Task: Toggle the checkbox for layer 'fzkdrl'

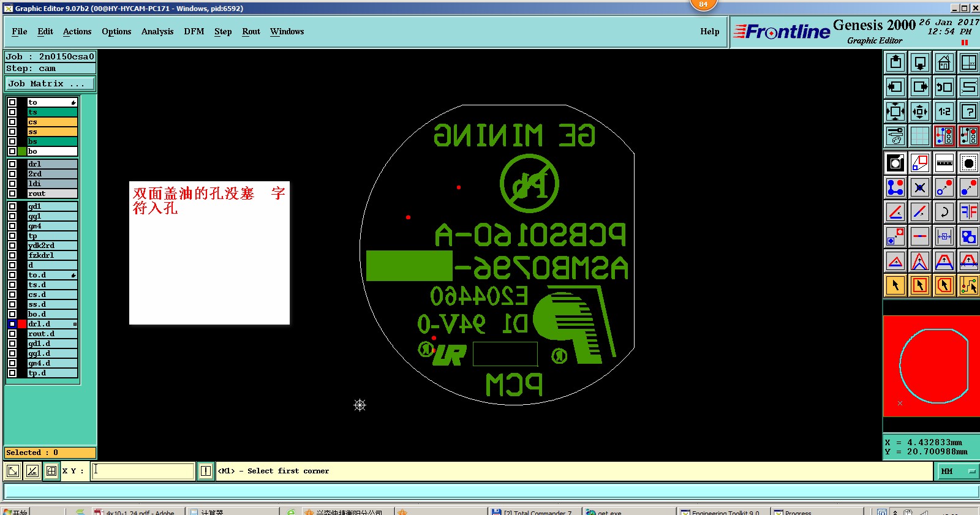Action: coord(12,255)
